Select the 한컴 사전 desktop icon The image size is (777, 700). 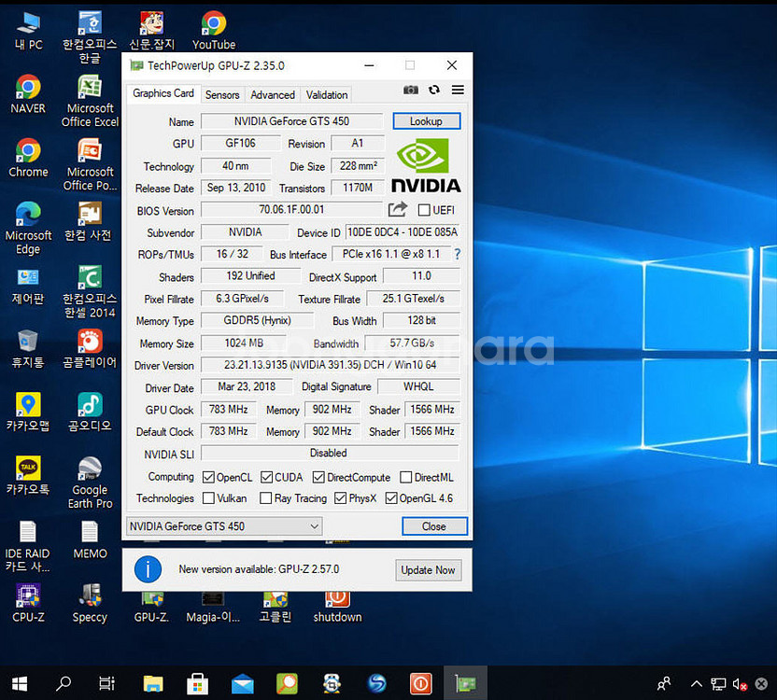coord(90,221)
